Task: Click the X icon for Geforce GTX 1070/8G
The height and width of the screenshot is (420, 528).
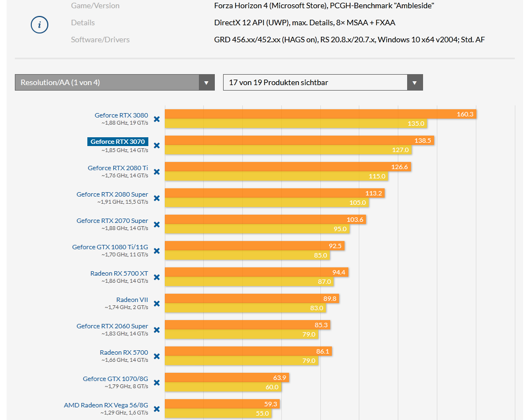Action: [157, 383]
